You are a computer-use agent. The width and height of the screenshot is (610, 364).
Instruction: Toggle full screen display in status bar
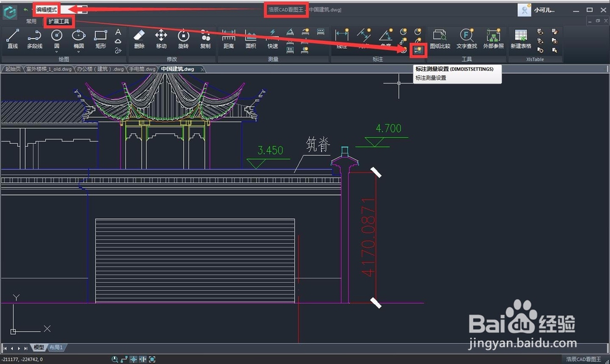(x=152, y=359)
